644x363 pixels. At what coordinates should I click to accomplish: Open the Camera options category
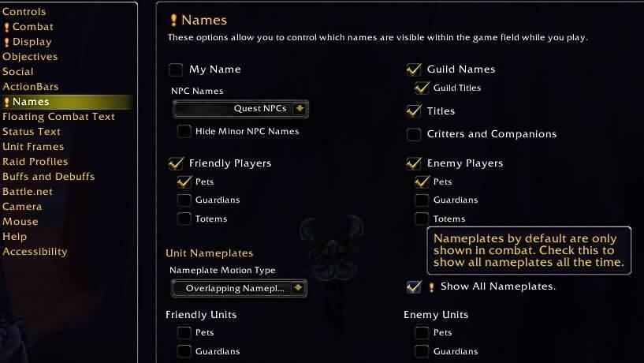pos(22,207)
